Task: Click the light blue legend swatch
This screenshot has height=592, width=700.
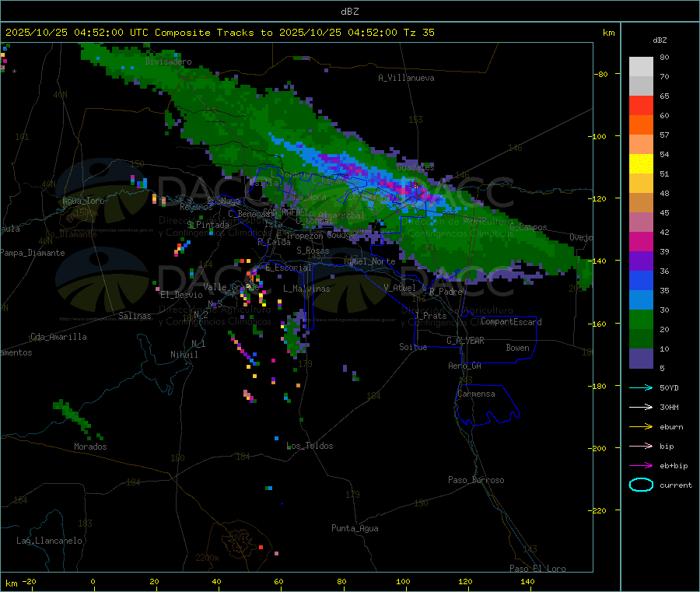Action: tap(641, 300)
